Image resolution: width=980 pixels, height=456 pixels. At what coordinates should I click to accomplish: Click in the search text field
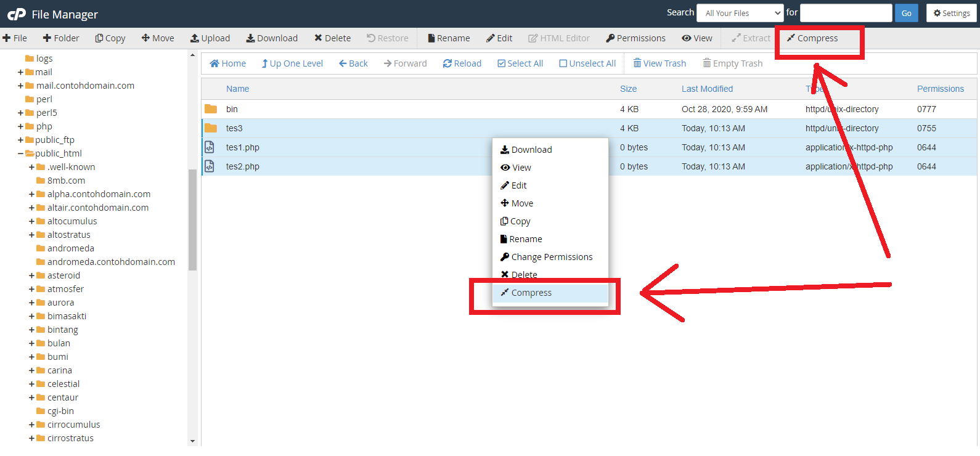pos(845,13)
